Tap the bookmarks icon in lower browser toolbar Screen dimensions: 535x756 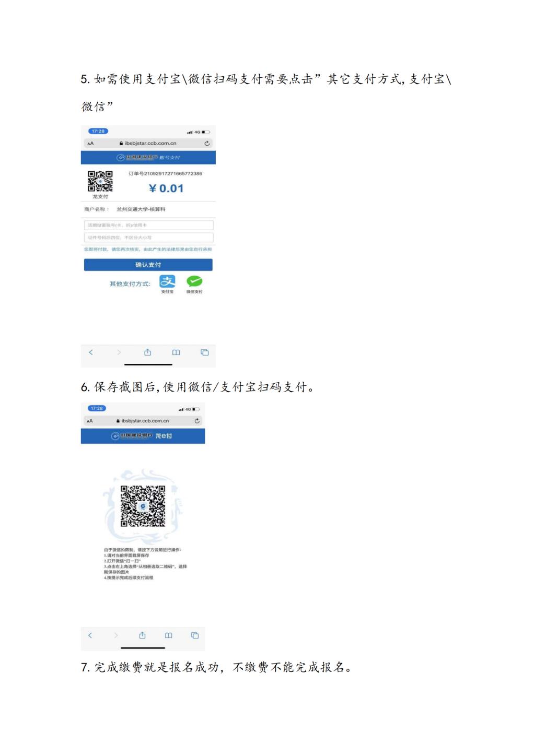pos(168,635)
